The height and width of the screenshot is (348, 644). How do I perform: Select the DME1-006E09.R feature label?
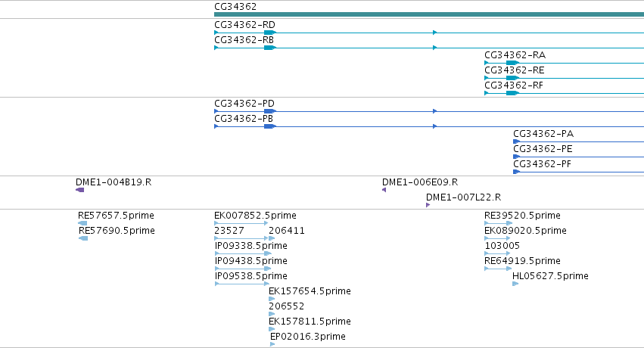[420, 182]
